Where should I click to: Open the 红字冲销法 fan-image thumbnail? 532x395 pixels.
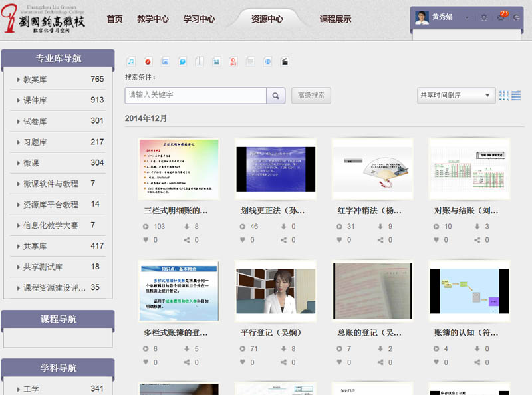(x=372, y=169)
